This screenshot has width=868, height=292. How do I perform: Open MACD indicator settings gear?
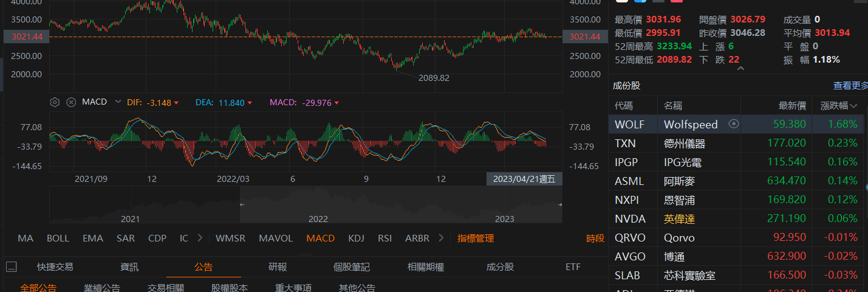click(x=55, y=102)
